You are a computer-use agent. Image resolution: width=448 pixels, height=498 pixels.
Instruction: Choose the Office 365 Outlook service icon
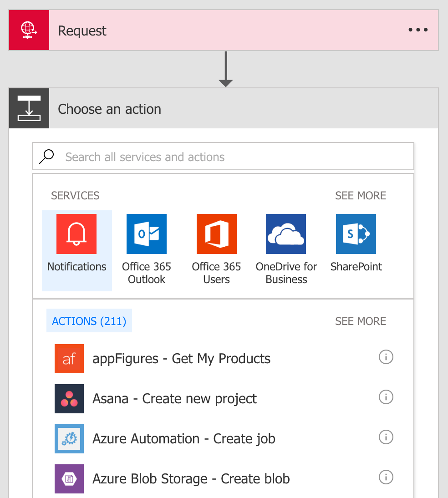point(147,234)
